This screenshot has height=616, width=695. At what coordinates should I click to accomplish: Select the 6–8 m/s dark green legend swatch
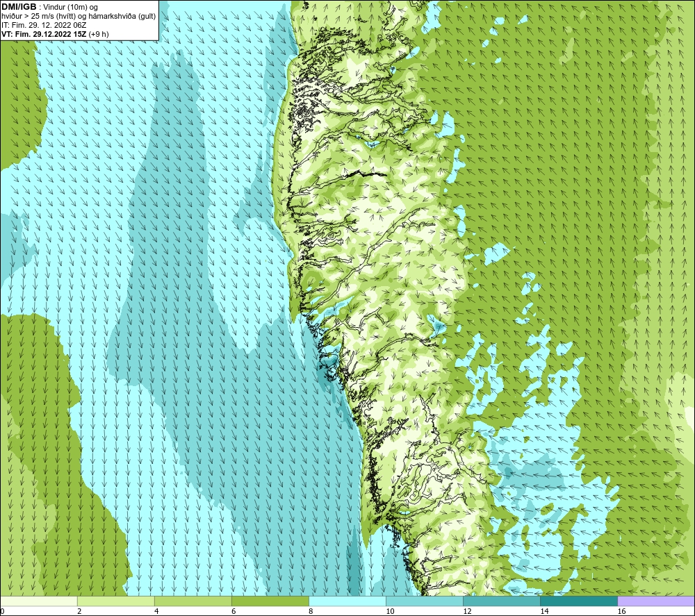270,601
